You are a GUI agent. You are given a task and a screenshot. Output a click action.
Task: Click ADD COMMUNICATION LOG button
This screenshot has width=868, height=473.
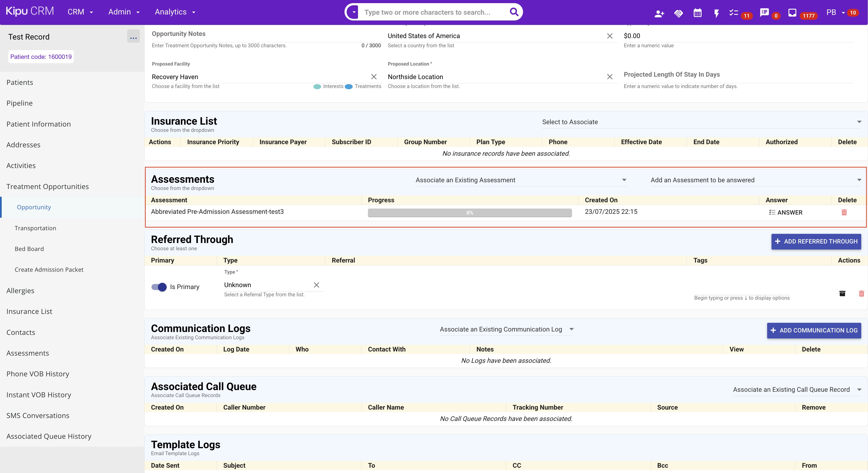[x=814, y=330]
